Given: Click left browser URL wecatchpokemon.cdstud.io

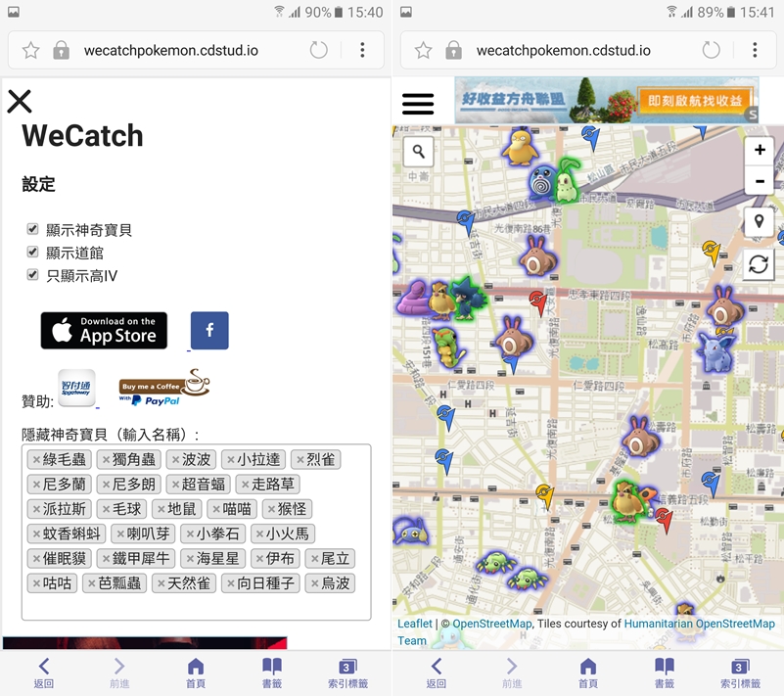Looking at the screenshot, I should [x=171, y=51].
